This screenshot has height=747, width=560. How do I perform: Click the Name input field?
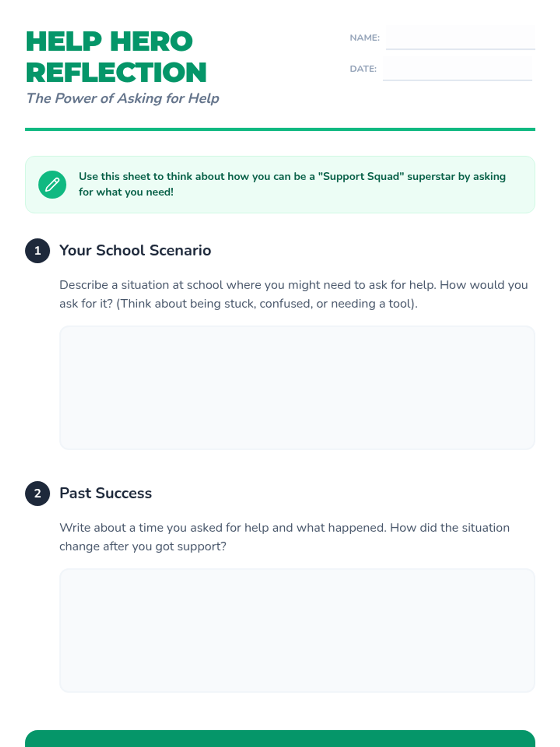click(x=460, y=37)
